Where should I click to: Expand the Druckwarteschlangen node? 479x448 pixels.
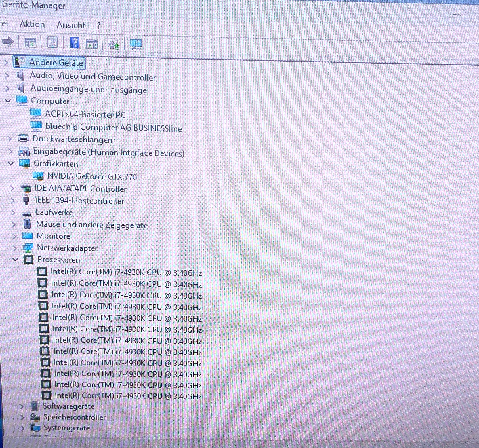[x=10, y=139]
